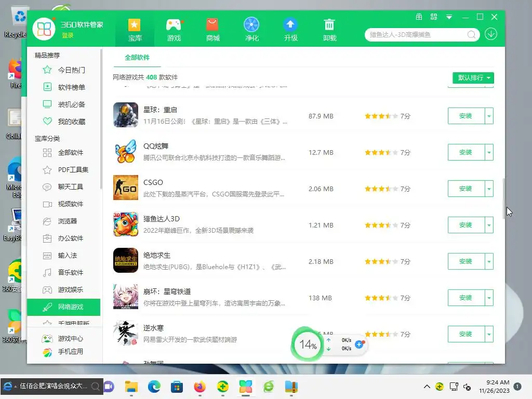The height and width of the screenshot is (399, 532).
Task: Open the 游戏 gamepad icon tab
Action: coord(174,30)
